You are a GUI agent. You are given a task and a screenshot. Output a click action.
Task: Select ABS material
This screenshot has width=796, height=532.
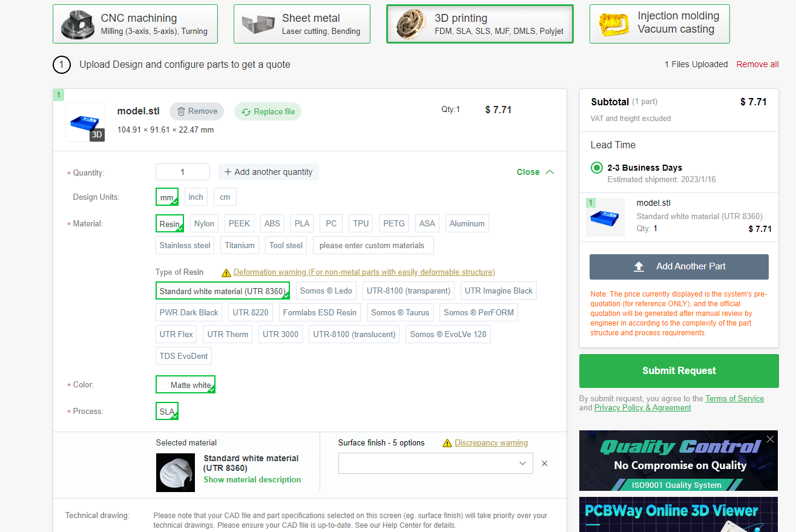tap(272, 224)
